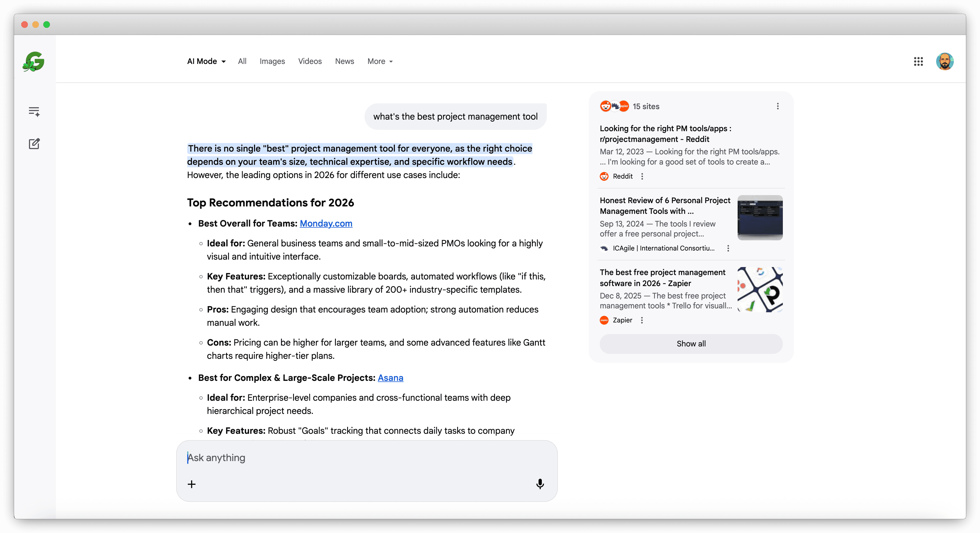The width and height of the screenshot is (980, 533).
Task: Switch to the Images tab
Action: point(272,61)
